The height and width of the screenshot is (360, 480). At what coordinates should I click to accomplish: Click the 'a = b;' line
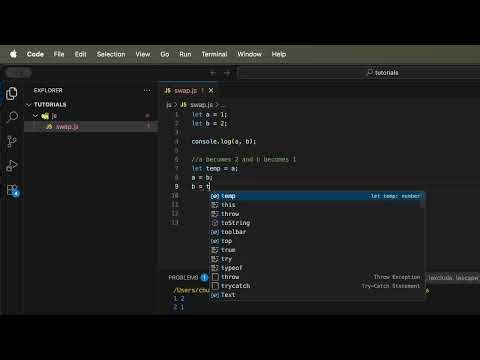202,178
